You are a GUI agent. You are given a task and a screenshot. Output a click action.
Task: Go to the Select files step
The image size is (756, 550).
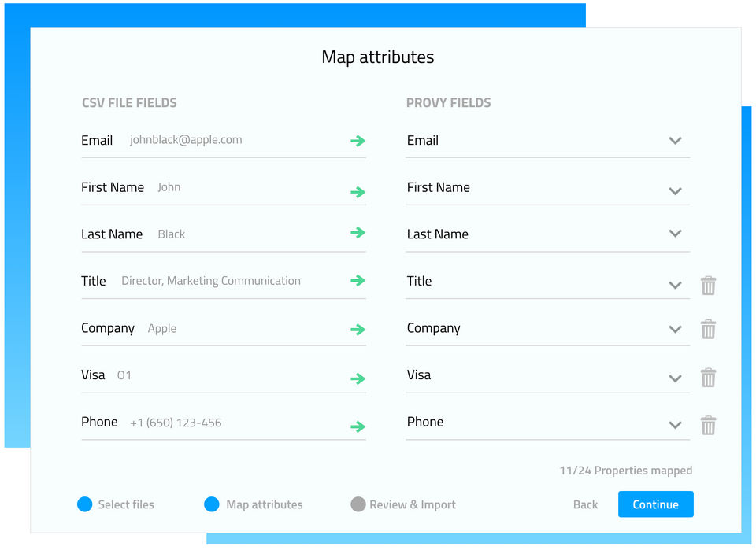pyautogui.click(x=116, y=504)
